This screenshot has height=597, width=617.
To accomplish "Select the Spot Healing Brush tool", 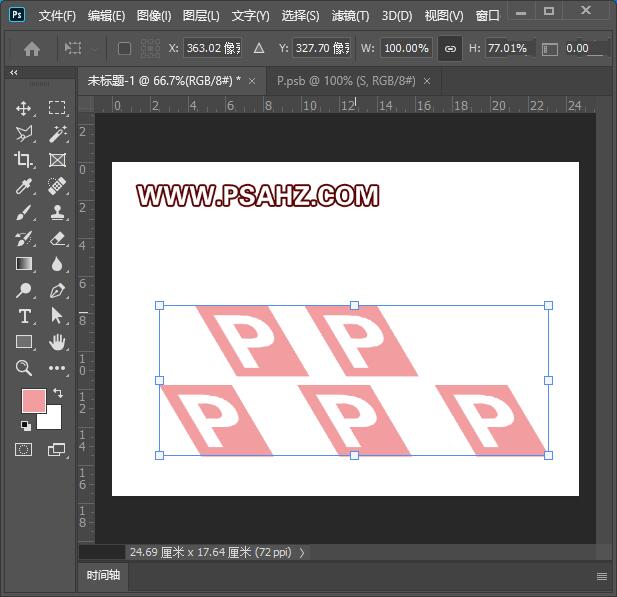I will pos(57,186).
